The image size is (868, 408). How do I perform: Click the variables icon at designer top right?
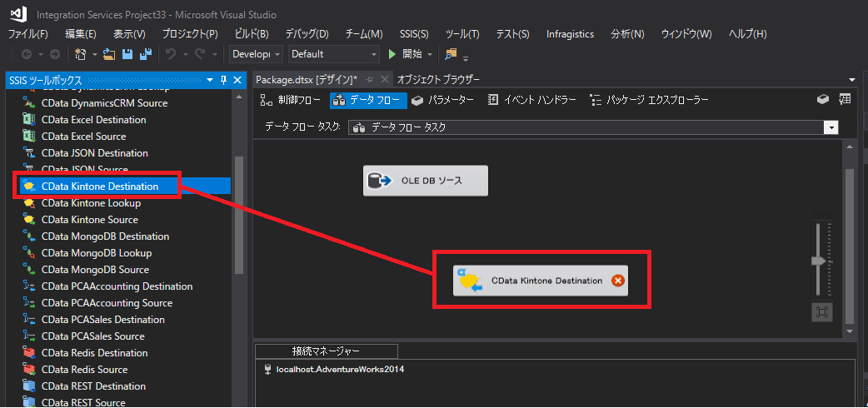824,99
